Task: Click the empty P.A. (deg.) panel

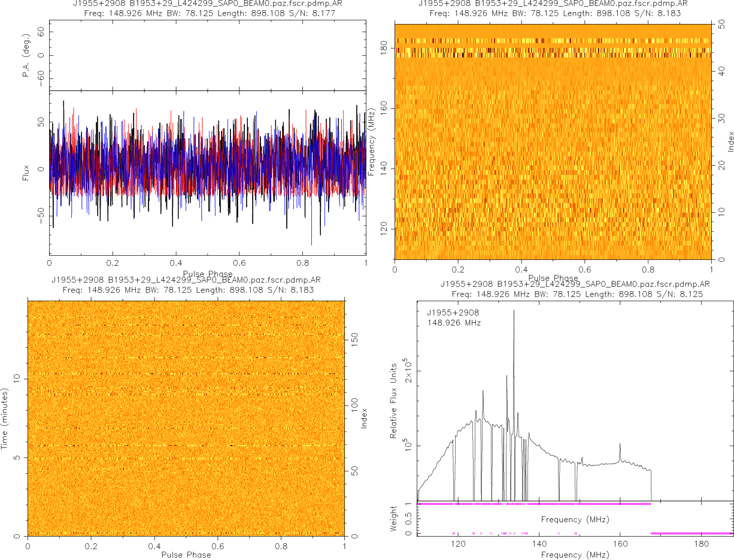Action: [207, 55]
